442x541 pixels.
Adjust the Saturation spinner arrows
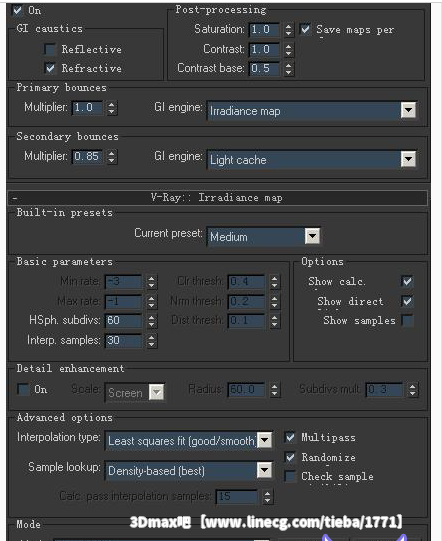(289, 30)
